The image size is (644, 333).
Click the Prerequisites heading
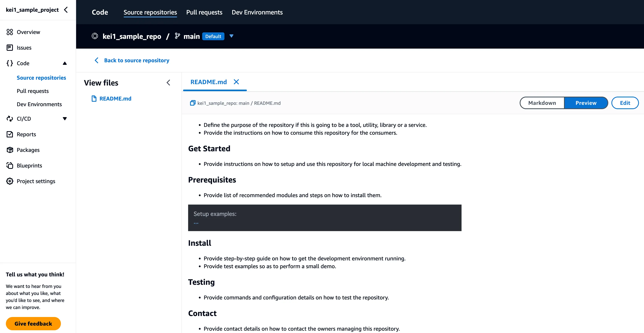[212, 180]
